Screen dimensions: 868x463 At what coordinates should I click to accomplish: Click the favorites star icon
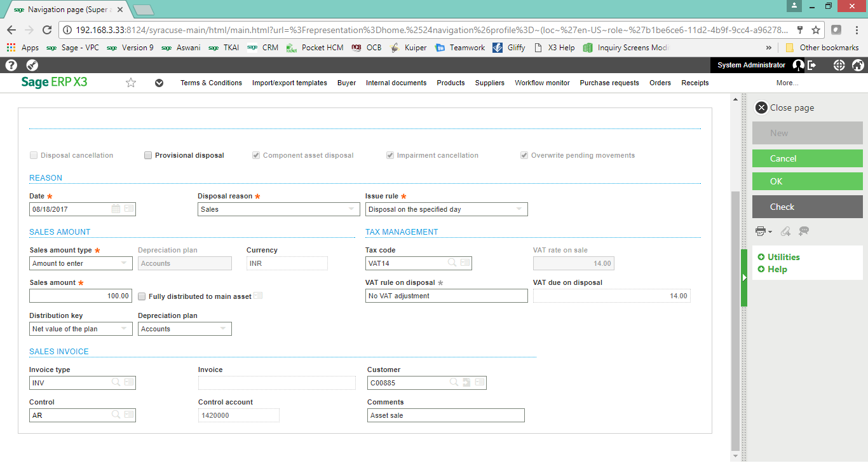(131, 83)
